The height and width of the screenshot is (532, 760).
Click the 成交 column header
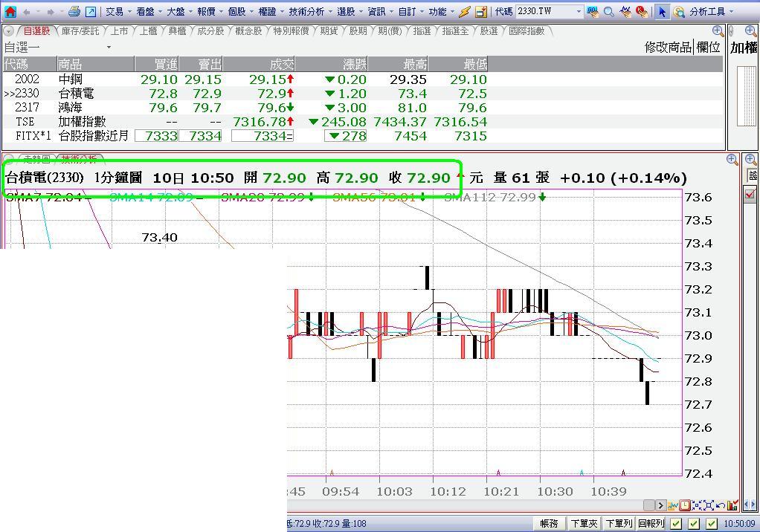[x=260, y=64]
